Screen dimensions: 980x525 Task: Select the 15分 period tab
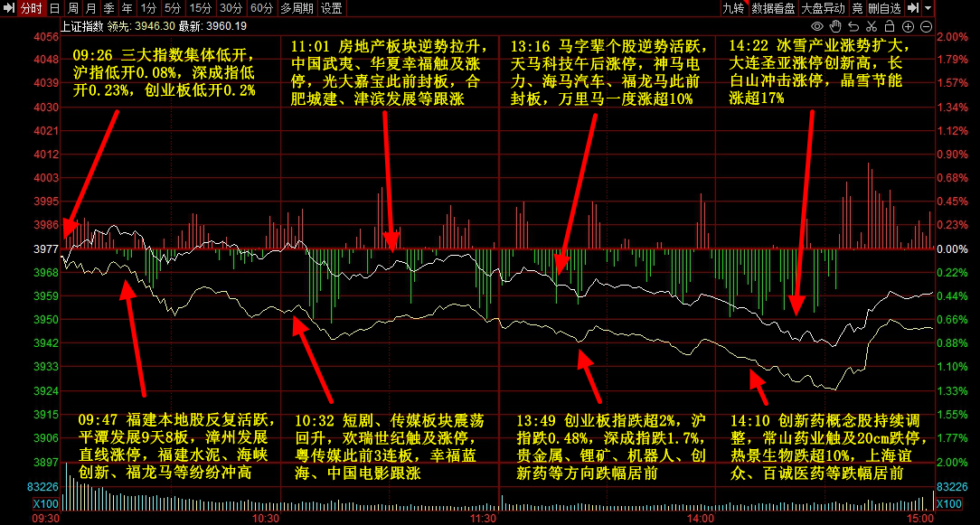(201, 8)
